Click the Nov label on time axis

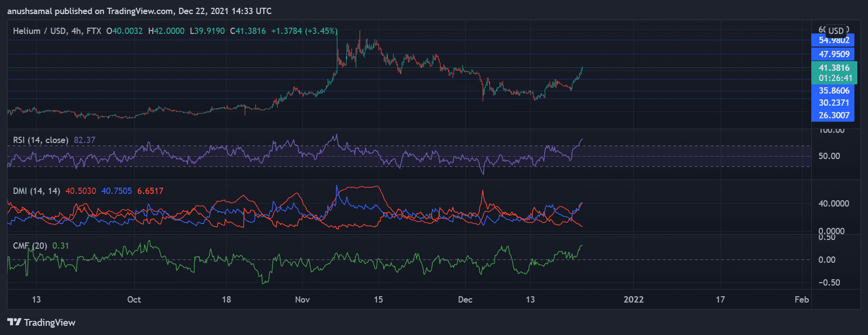coord(302,300)
